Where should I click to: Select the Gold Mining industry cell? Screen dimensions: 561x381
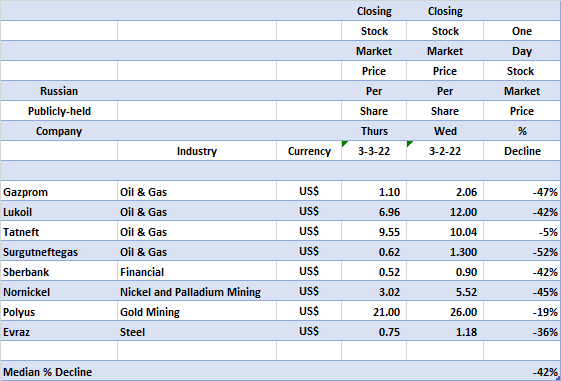tap(197, 312)
